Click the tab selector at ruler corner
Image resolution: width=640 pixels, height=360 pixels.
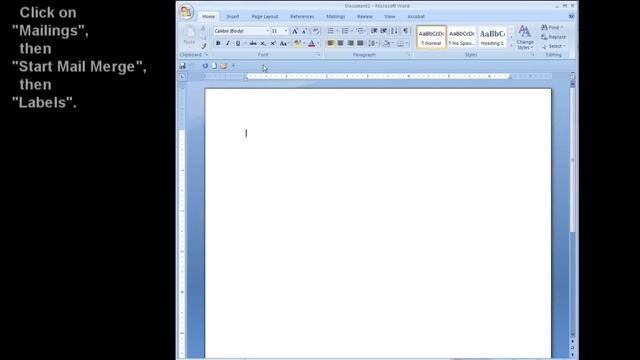[182, 76]
